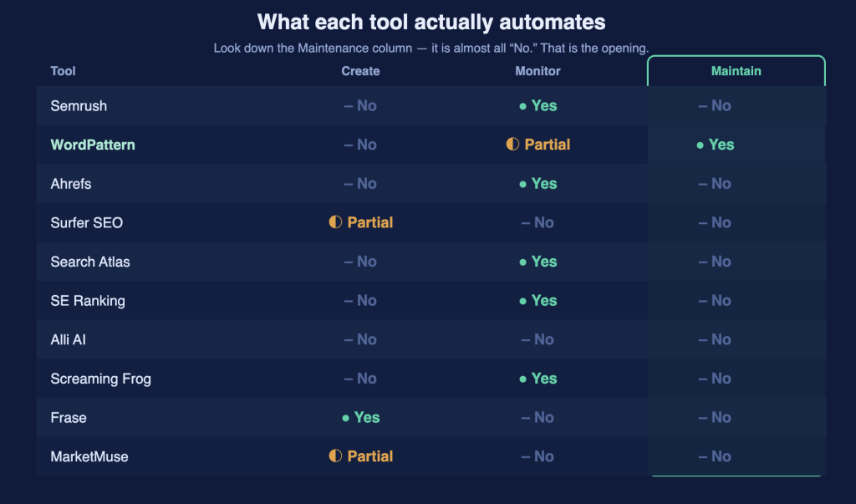This screenshot has height=504, width=856.
Task: Click Screaming Frog's Yes Monitor cell
Action: click(538, 379)
